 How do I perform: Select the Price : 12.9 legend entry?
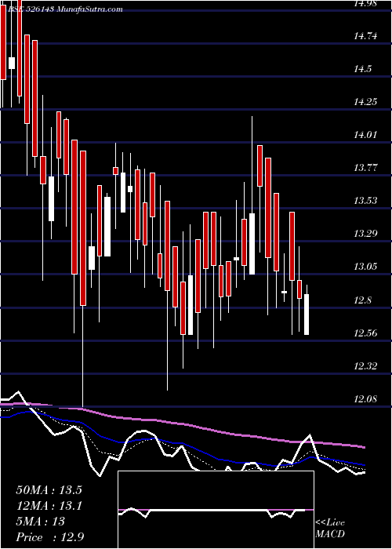[49, 537]
